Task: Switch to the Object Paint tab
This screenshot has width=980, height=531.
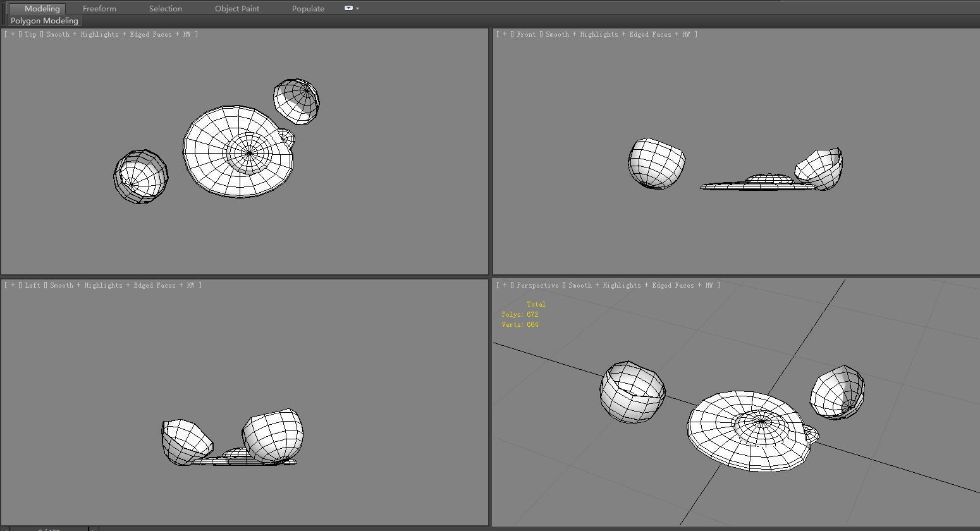Action: click(237, 9)
